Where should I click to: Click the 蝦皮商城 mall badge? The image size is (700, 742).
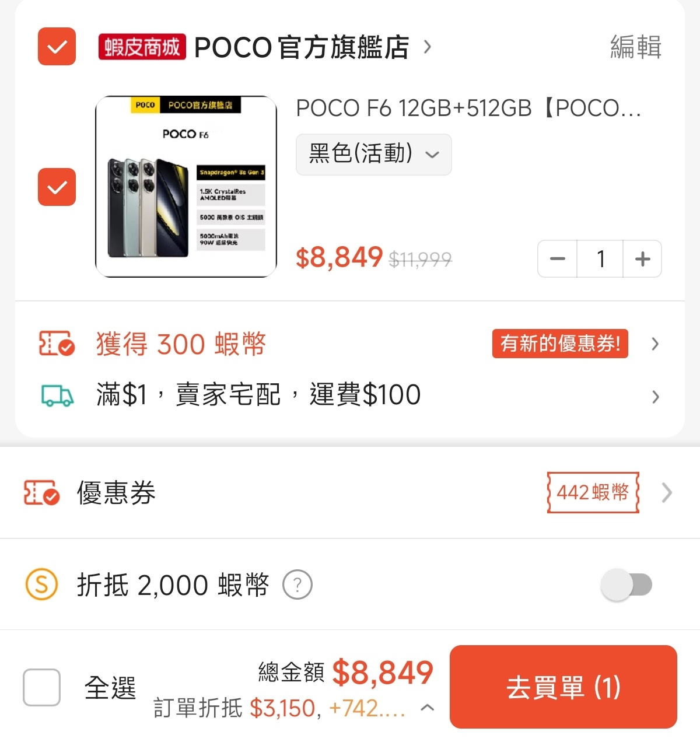pyautogui.click(x=142, y=47)
